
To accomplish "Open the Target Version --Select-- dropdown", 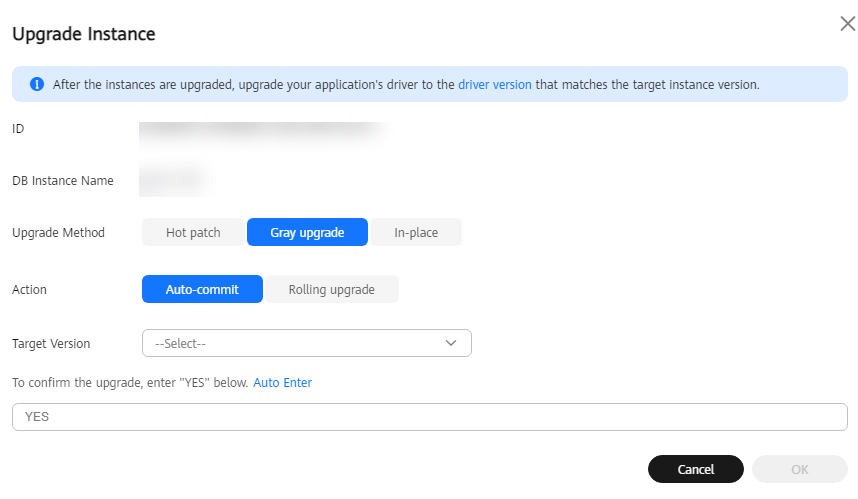I will [306, 344].
